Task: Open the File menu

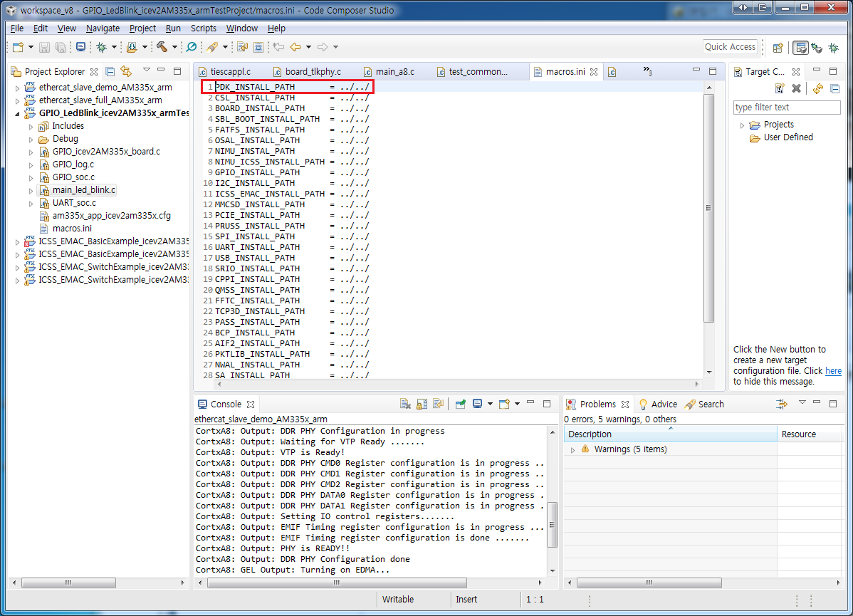Action: (17, 28)
